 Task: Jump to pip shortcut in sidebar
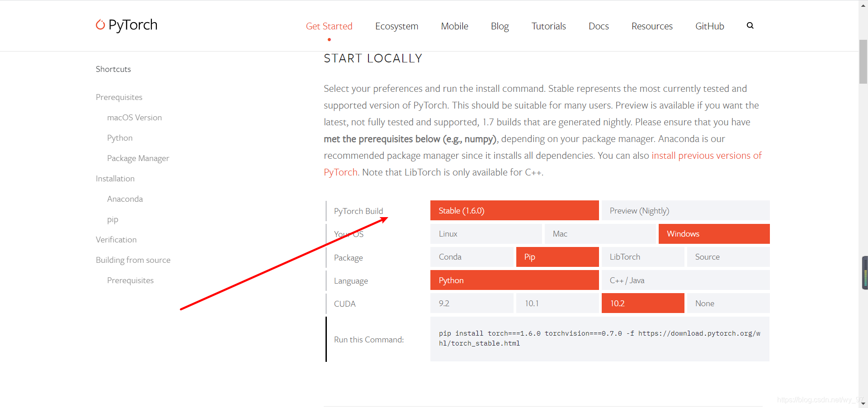113,219
